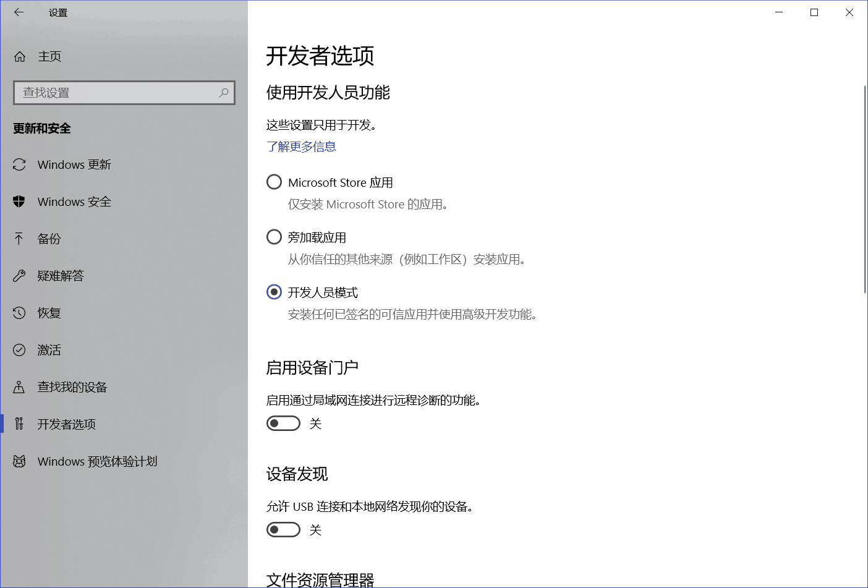The height and width of the screenshot is (588, 868).
Task: Click the 恢复 history clock icon
Action: pyautogui.click(x=19, y=313)
